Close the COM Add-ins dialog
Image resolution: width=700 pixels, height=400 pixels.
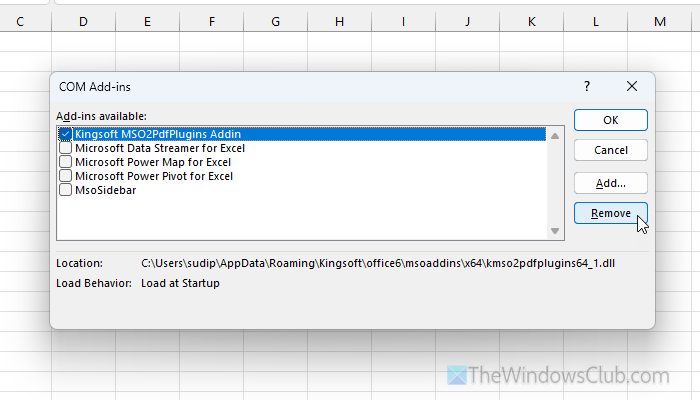tap(632, 86)
